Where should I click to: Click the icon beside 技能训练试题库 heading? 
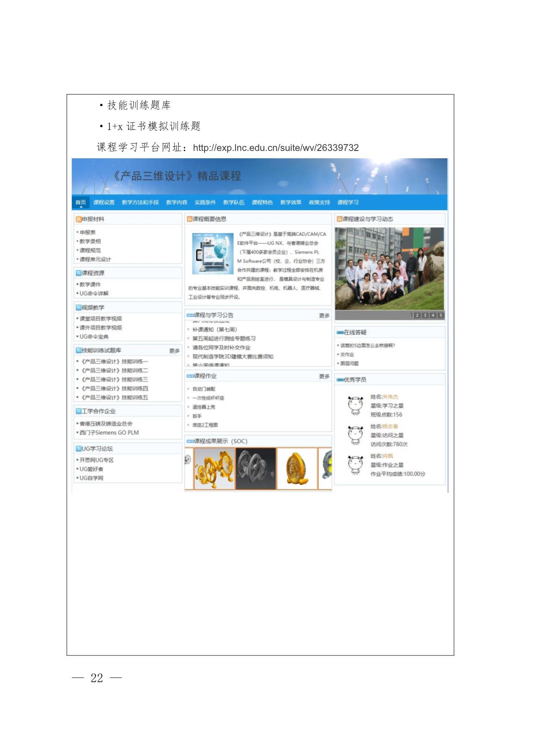click(79, 350)
